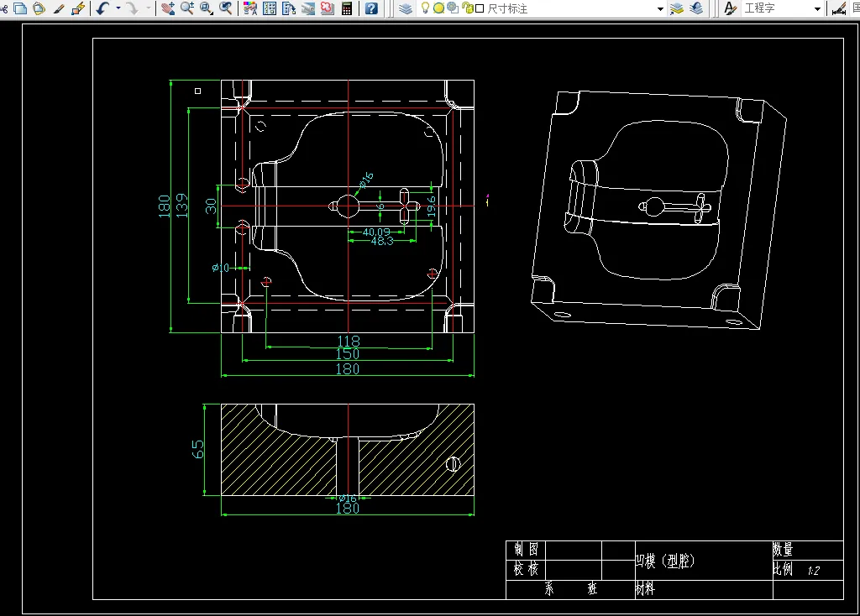Open the Properties palette icon

coord(250,8)
